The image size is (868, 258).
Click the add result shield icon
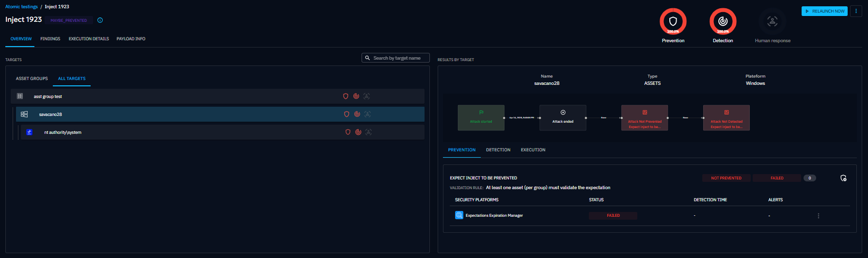[843, 178]
